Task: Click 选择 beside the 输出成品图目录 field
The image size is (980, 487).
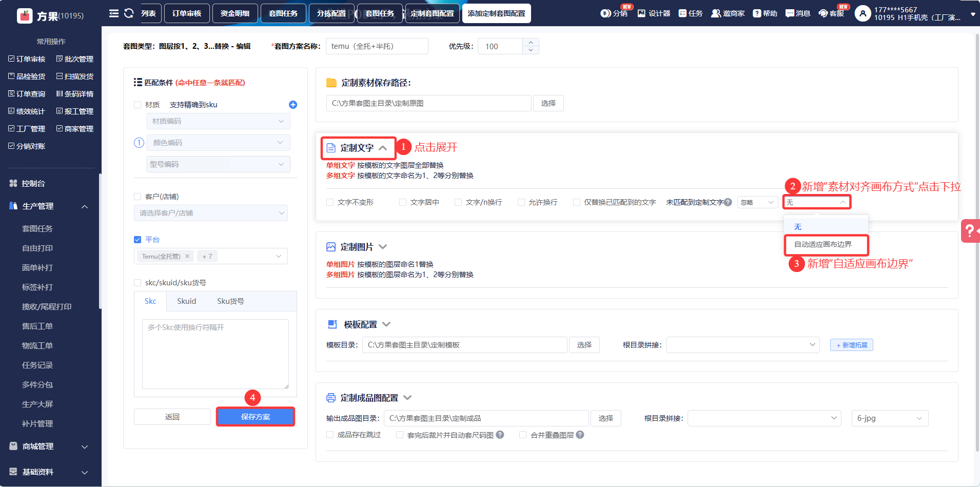Action: 606,418
